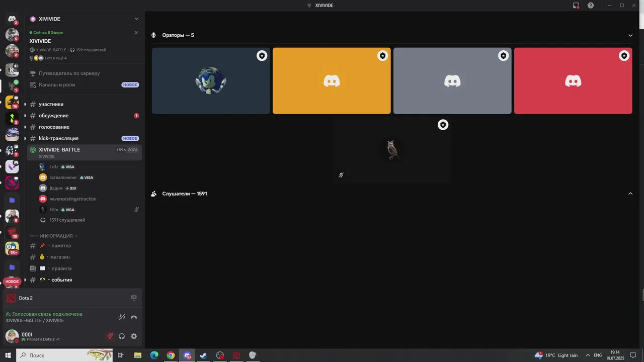This screenshot has height=362, width=644.
Task: Share Dota 2 screen using stream icon
Action: (134, 298)
